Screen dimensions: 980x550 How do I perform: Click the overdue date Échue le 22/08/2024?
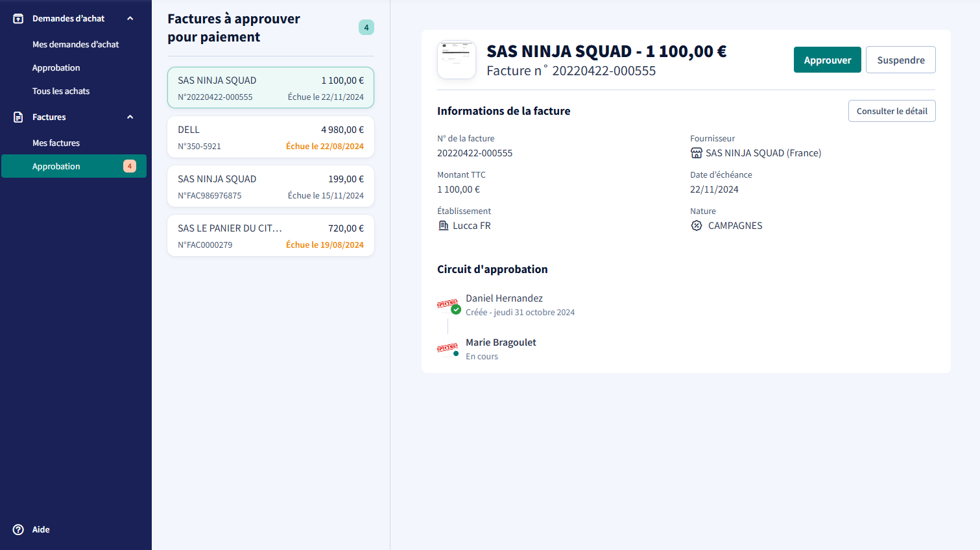point(325,147)
